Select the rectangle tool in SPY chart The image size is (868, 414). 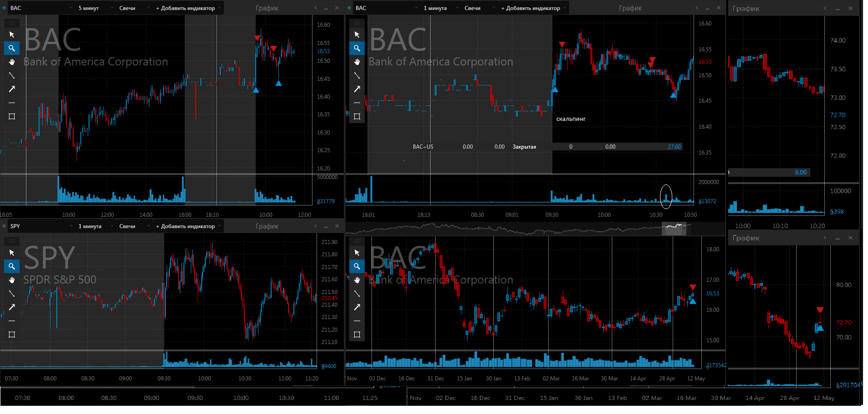pyautogui.click(x=12, y=334)
